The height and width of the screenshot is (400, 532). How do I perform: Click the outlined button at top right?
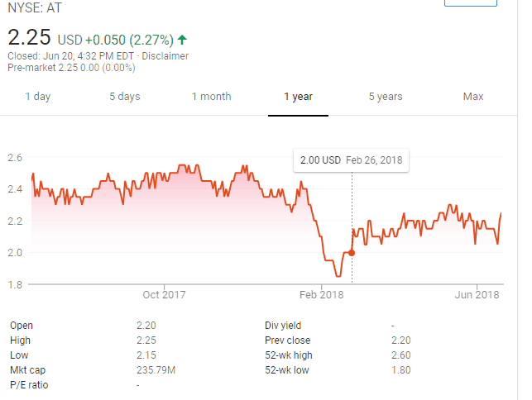(471, 3)
